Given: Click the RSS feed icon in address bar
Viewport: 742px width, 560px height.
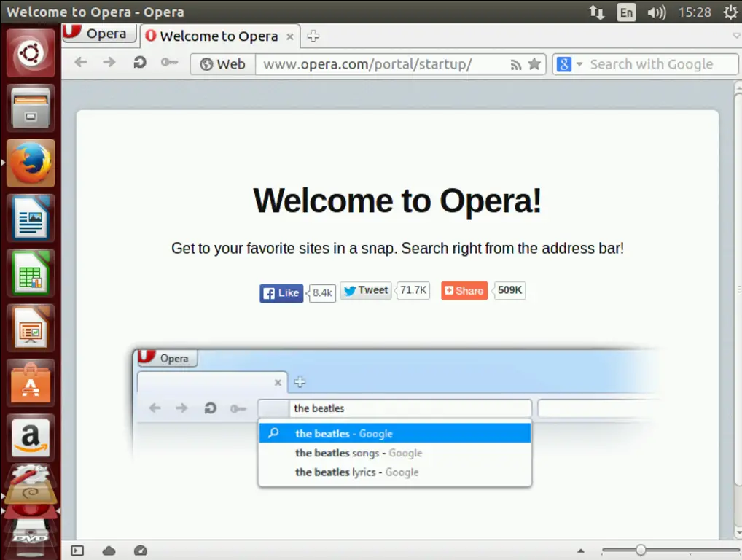Looking at the screenshot, I should tap(516, 64).
